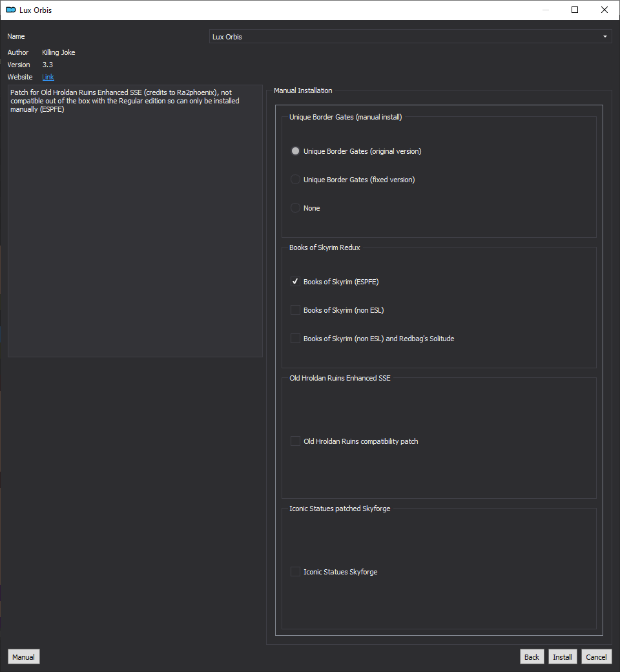Image resolution: width=620 pixels, height=672 pixels.
Task: Click the Install button
Action: tap(562, 657)
